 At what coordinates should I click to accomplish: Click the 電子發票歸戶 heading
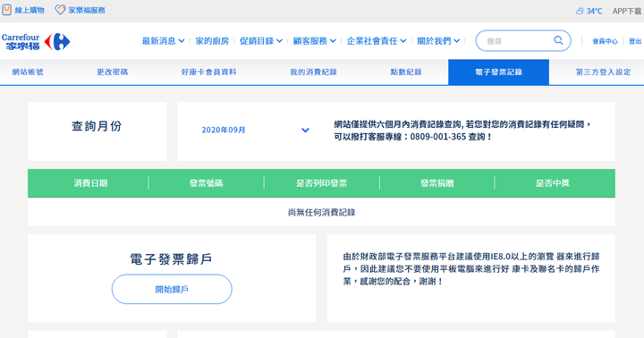[x=172, y=258]
